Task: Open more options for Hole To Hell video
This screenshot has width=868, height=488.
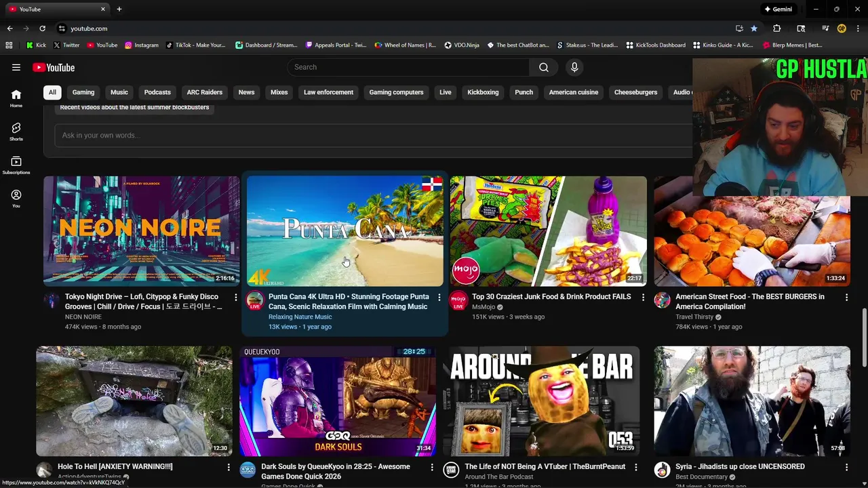Action: (229, 467)
